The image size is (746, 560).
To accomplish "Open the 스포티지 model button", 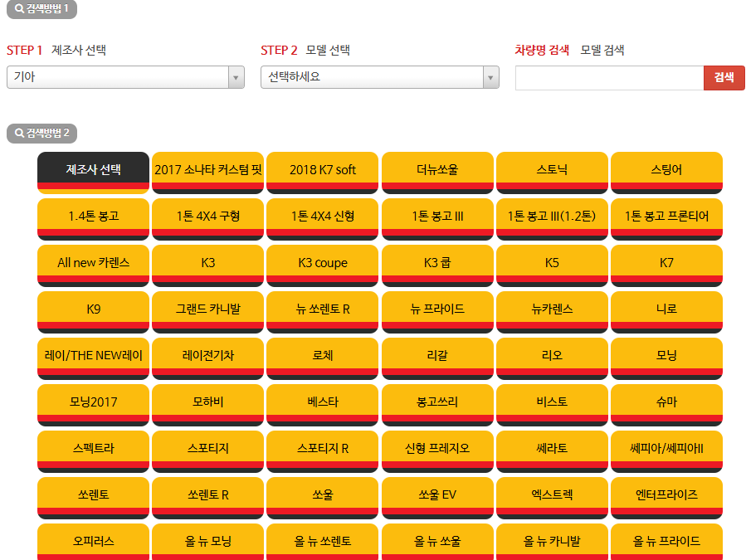I will tap(208, 451).
